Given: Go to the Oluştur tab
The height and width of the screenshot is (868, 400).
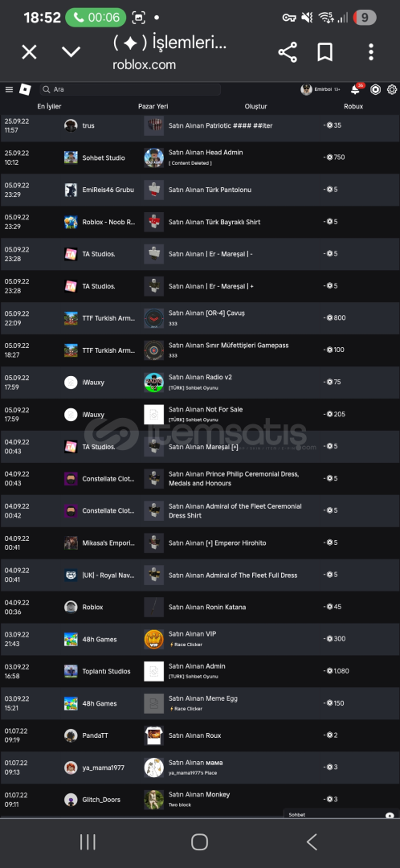Looking at the screenshot, I should (x=255, y=106).
